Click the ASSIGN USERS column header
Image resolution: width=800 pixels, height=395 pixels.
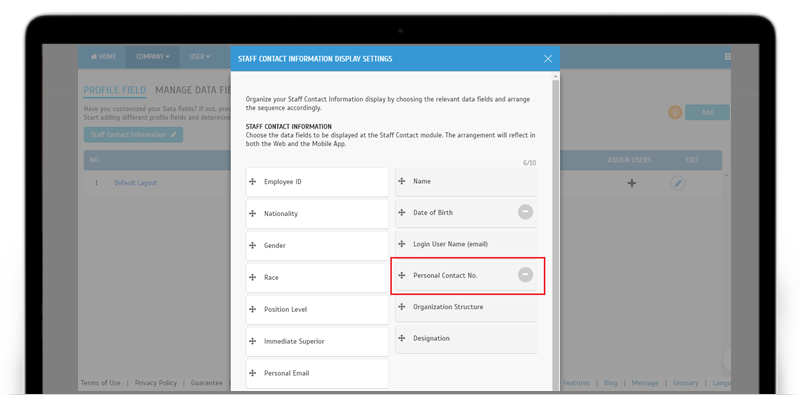(x=629, y=160)
